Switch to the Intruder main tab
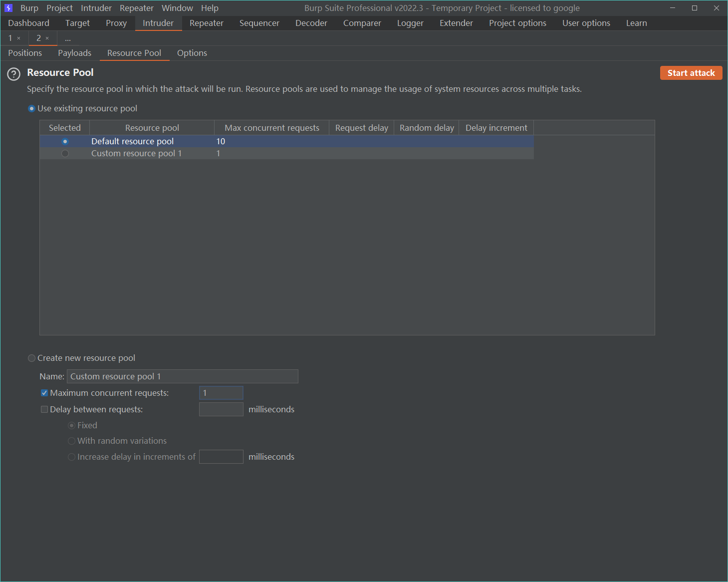The height and width of the screenshot is (582, 728). pos(158,23)
